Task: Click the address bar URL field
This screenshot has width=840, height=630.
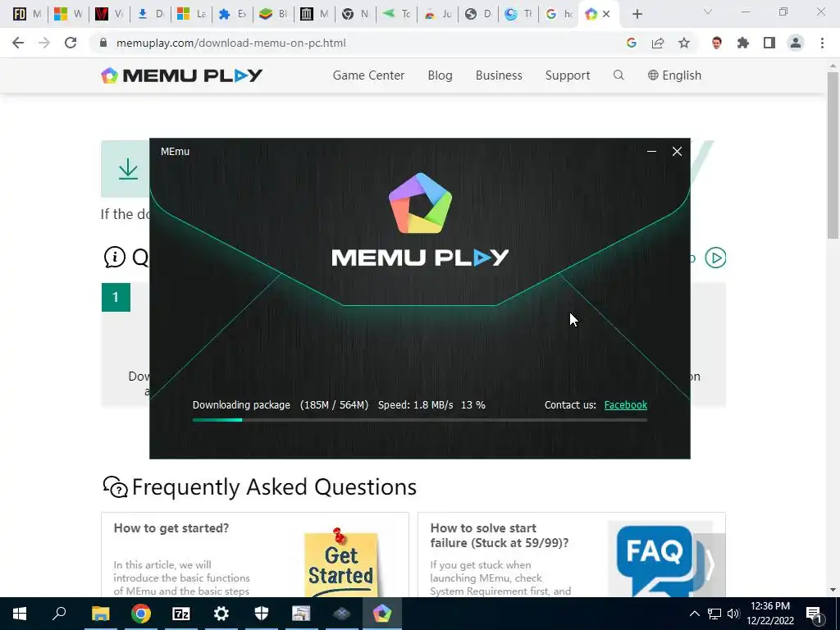Action: 231,43
